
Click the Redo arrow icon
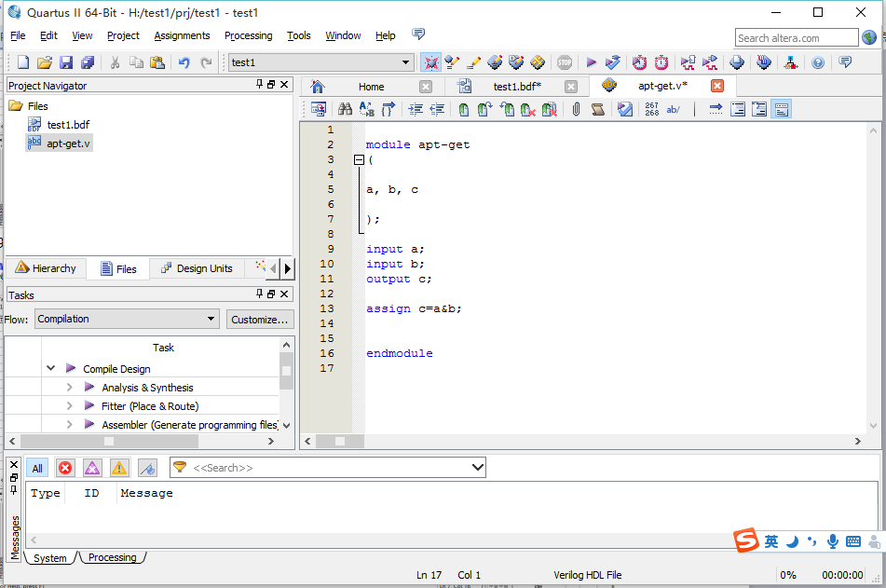tap(206, 62)
